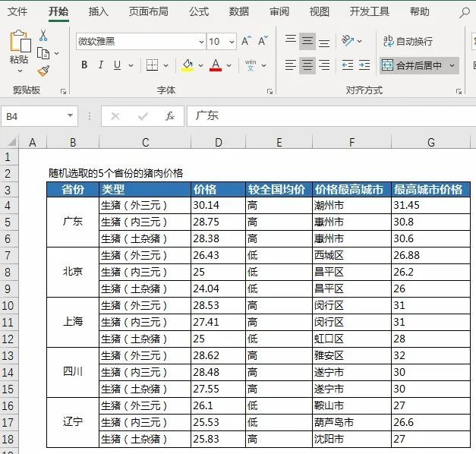The image size is (476, 454).
Task: Switch to the 公式 (Formulas) tab
Action: (199, 11)
